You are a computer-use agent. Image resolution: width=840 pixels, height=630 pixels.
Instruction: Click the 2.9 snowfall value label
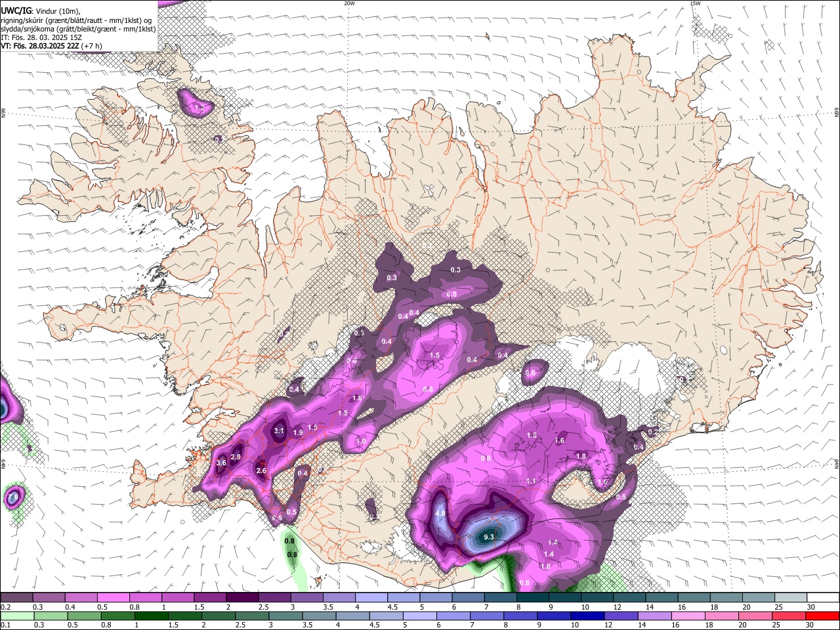236,457
